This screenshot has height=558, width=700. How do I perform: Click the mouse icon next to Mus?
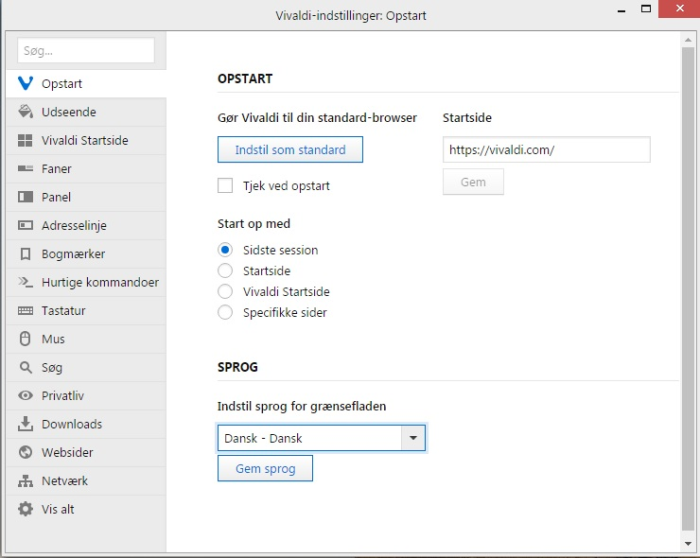[25, 338]
